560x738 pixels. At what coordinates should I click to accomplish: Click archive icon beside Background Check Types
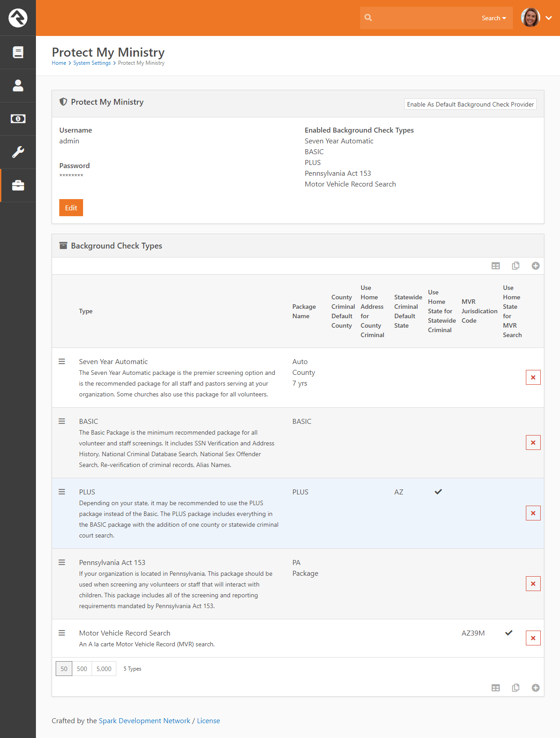tap(63, 245)
